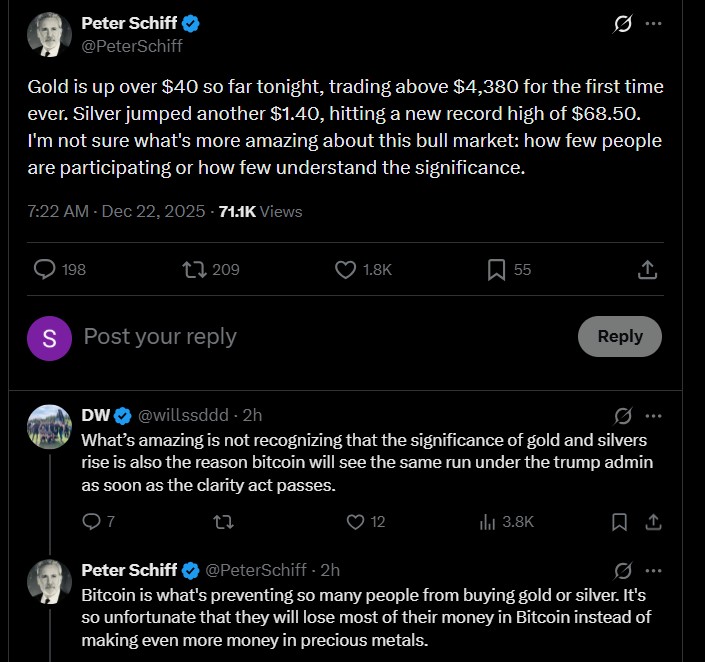Open the more options menu on main post
The height and width of the screenshot is (662, 705).
[654, 23]
